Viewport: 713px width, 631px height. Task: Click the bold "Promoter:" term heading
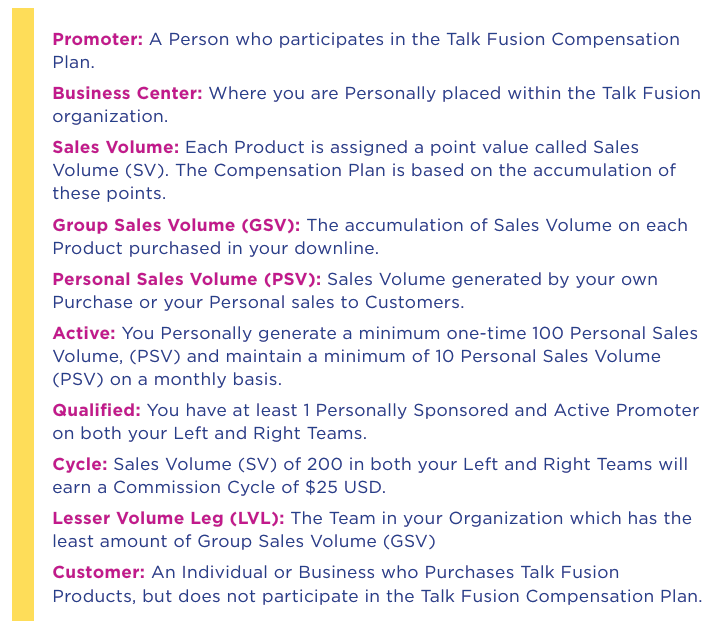[x=98, y=40]
